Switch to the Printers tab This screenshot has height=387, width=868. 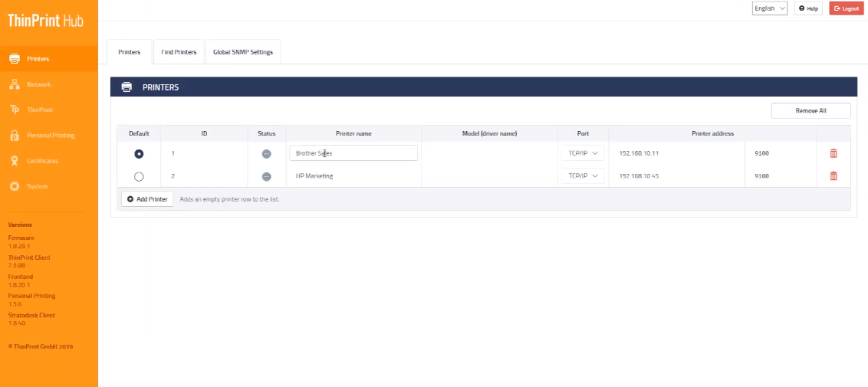129,52
